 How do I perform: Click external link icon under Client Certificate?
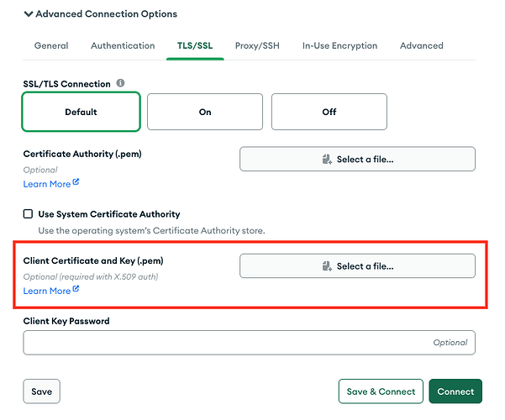point(76,290)
